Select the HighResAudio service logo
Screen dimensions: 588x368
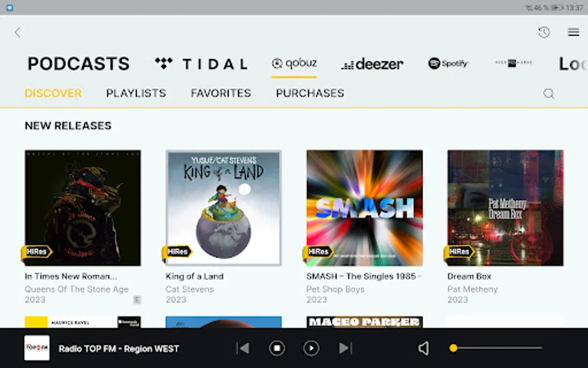coord(514,63)
